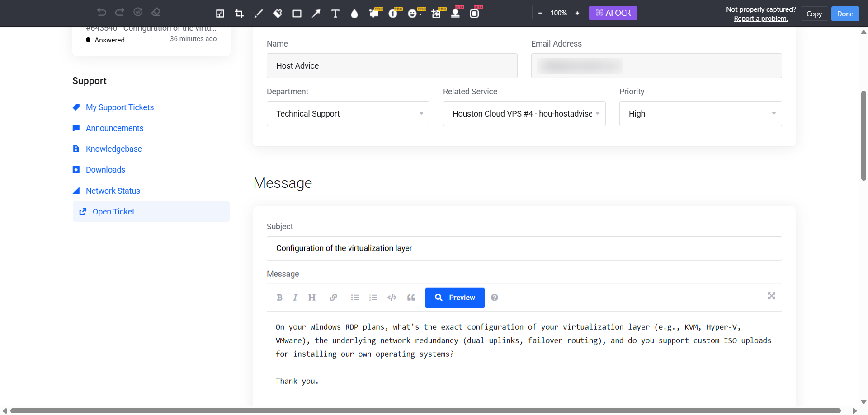The height and width of the screenshot is (415, 868).
Task: Select the arrow drawing tool
Action: (x=316, y=14)
